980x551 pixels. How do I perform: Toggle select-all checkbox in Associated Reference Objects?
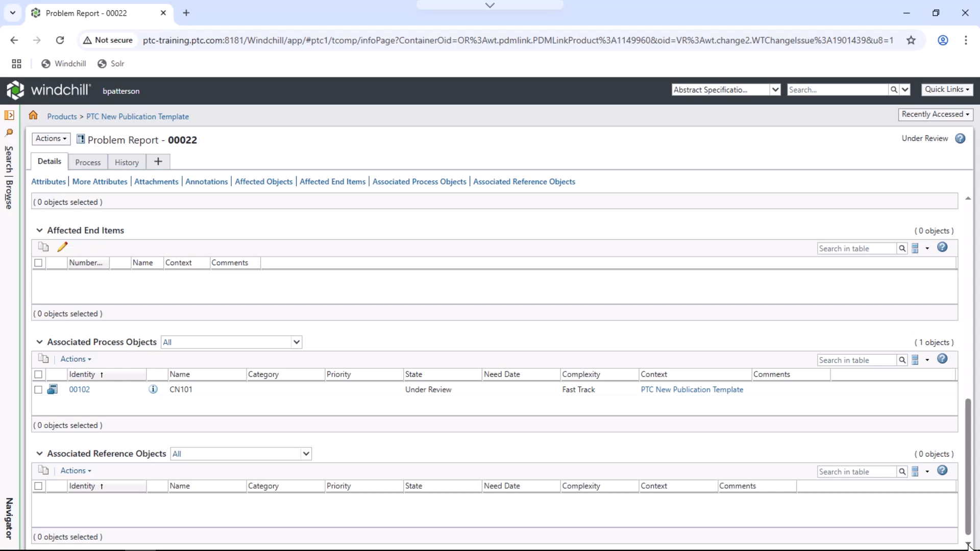click(38, 486)
